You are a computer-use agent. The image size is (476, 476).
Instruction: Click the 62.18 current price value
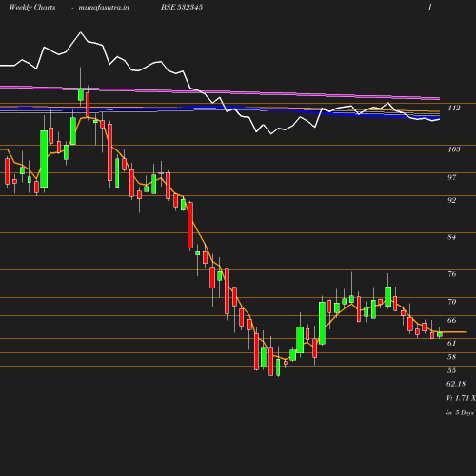pyautogui.click(x=456, y=384)
